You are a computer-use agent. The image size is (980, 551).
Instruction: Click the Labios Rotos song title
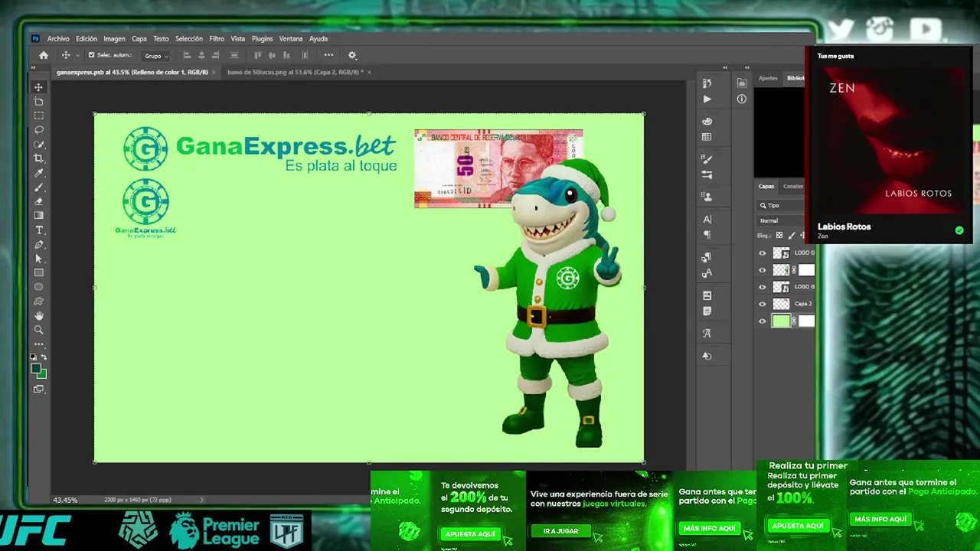(x=844, y=227)
